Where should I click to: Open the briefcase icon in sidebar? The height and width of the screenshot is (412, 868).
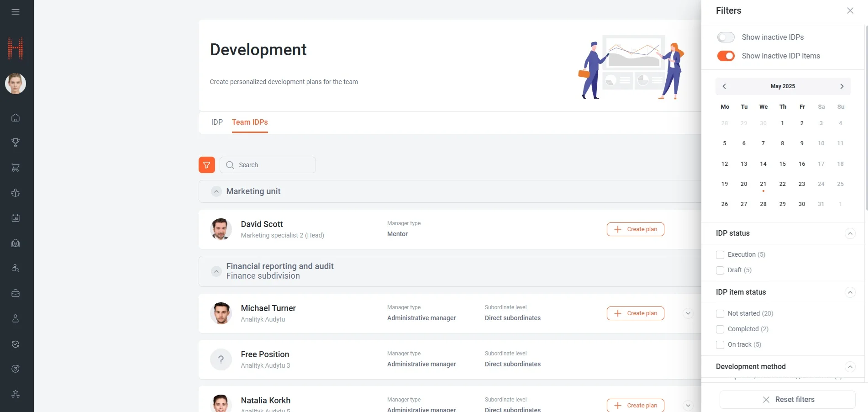tap(16, 293)
